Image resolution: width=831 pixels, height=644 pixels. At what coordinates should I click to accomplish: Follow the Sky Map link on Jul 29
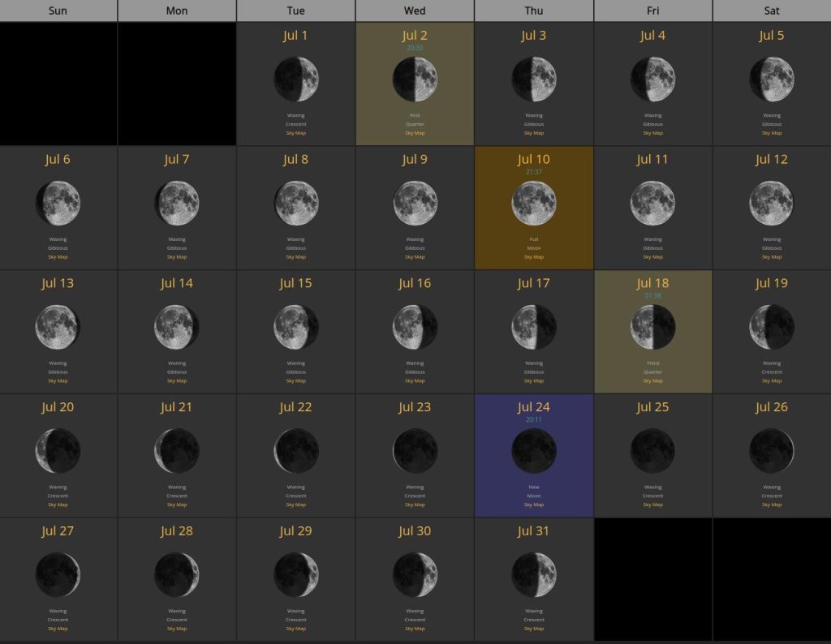click(x=296, y=629)
